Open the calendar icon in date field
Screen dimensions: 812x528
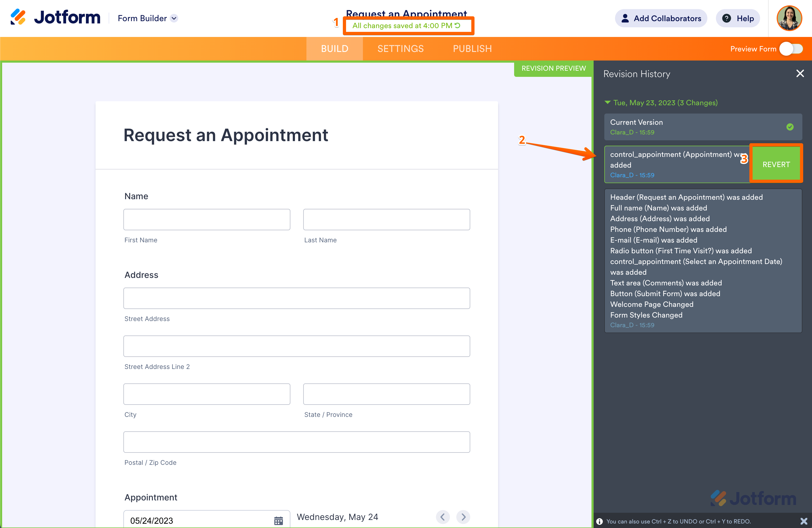(278, 521)
